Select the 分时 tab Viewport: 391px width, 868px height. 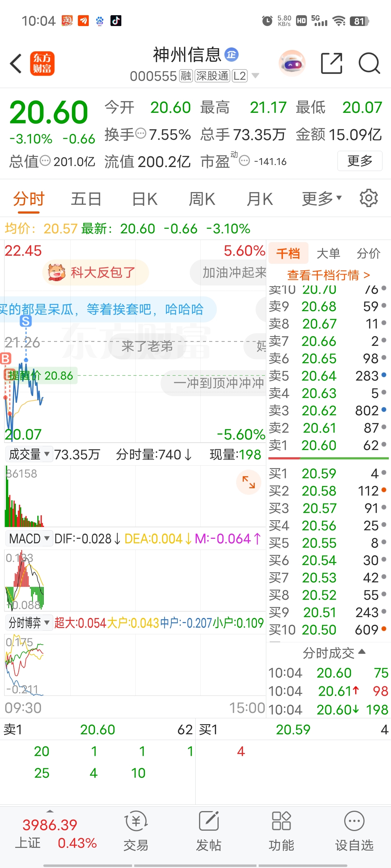click(29, 198)
